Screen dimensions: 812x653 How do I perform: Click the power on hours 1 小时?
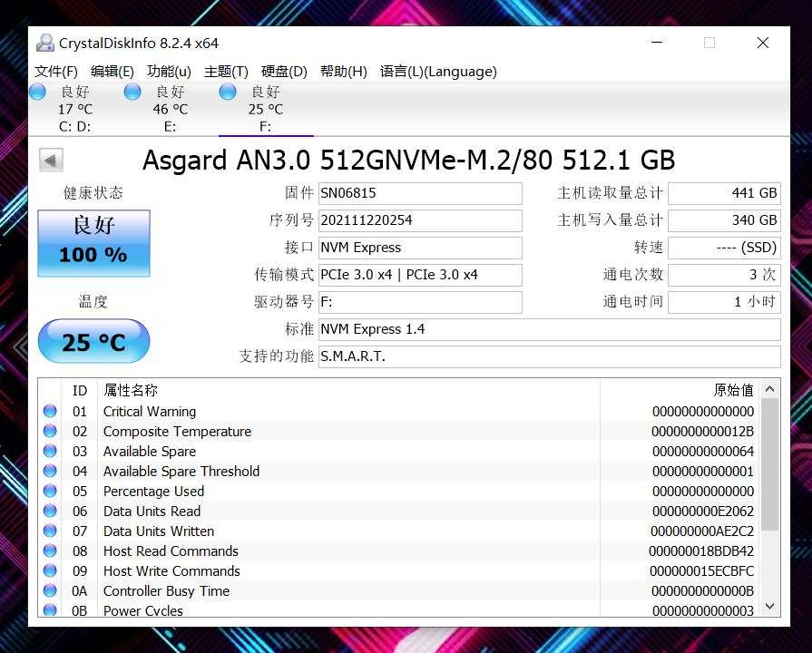[x=724, y=302]
